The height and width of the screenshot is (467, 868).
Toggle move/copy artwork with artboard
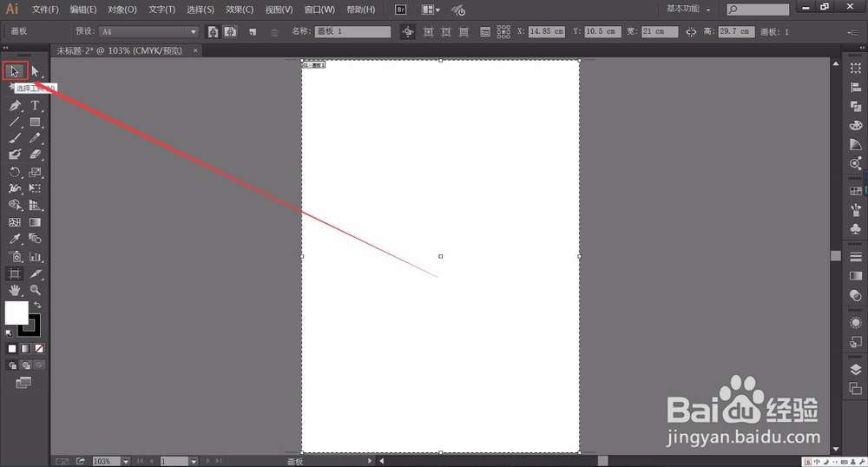408,31
